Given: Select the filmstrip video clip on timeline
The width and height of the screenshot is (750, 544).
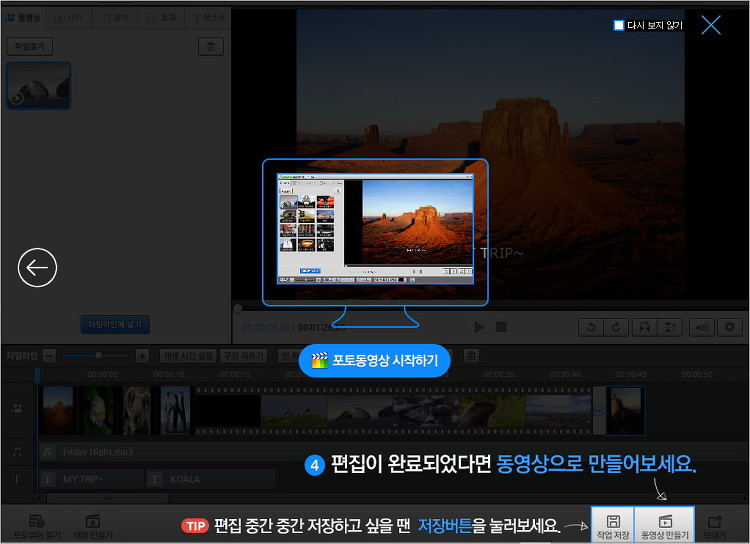Looking at the screenshot, I should click(393, 411).
